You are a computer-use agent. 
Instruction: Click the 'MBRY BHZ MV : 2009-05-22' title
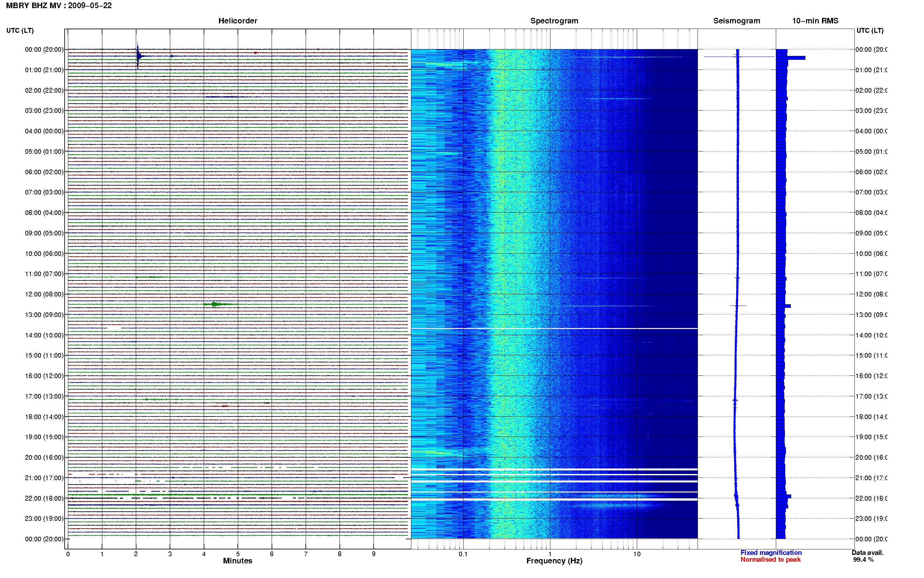[59, 5]
